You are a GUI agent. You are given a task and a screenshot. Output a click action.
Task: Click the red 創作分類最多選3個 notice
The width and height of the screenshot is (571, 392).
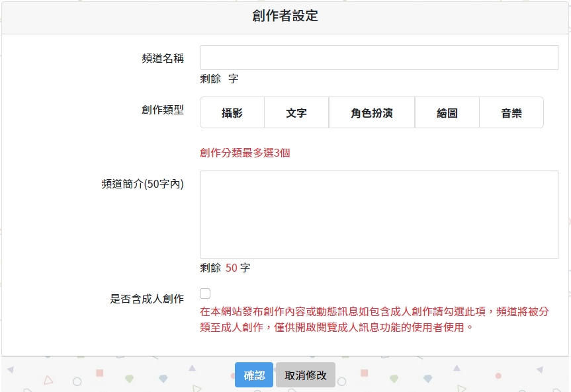point(245,153)
